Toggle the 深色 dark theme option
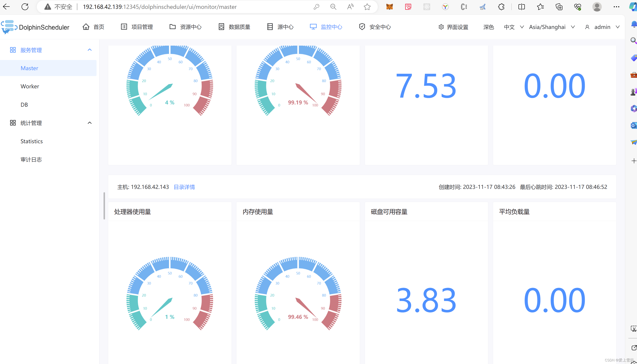Viewport: 637px width, 364px height. coord(488,27)
